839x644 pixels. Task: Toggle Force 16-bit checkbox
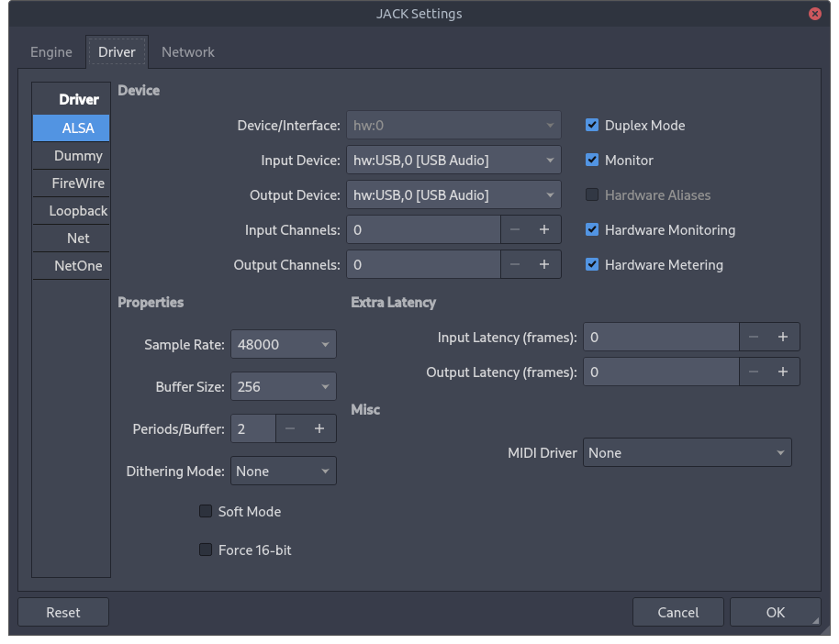(x=206, y=550)
